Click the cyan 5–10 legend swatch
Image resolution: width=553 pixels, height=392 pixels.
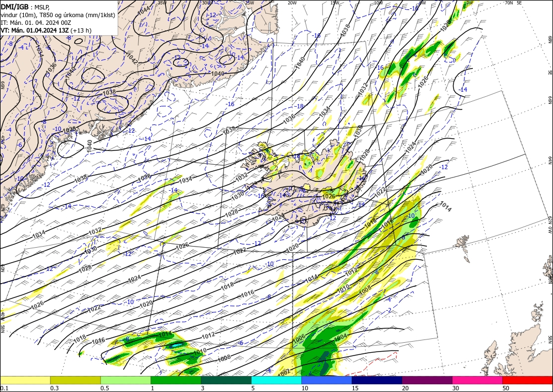pos(276,380)
